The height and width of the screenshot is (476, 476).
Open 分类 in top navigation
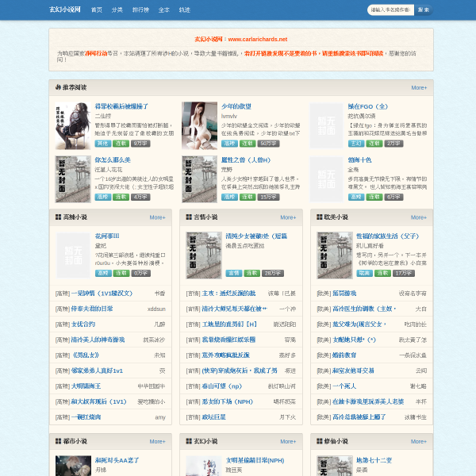point(117,10)
